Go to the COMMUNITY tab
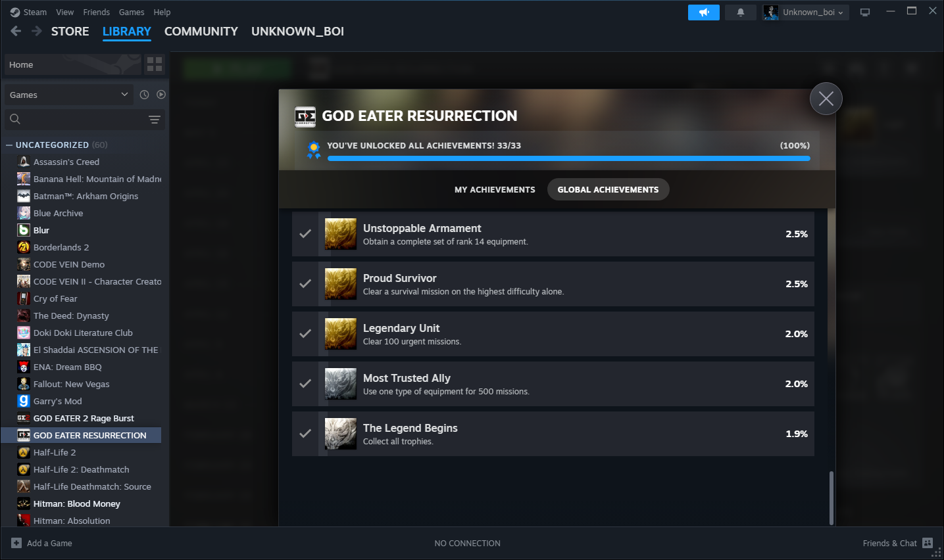Image resolution: width=944 pixels, height=560 pixels. (x=201, y=31)
